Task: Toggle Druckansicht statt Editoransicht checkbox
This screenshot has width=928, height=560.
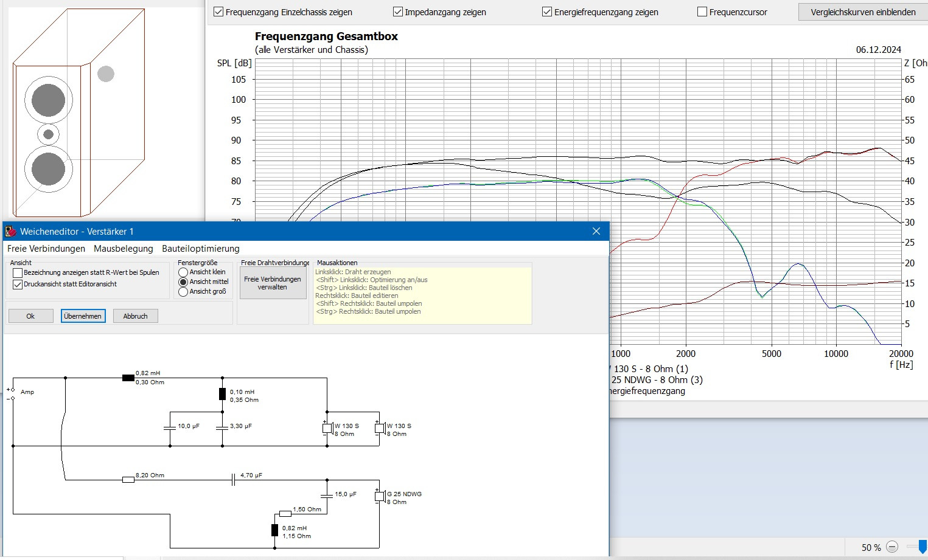Action: (18, 285)
